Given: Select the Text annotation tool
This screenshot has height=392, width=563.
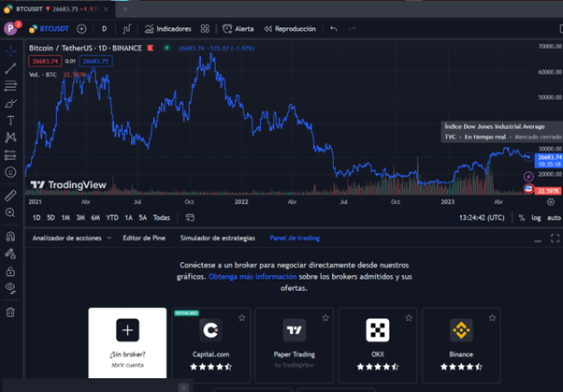Looking at the screenshot, I should point(10,121).
